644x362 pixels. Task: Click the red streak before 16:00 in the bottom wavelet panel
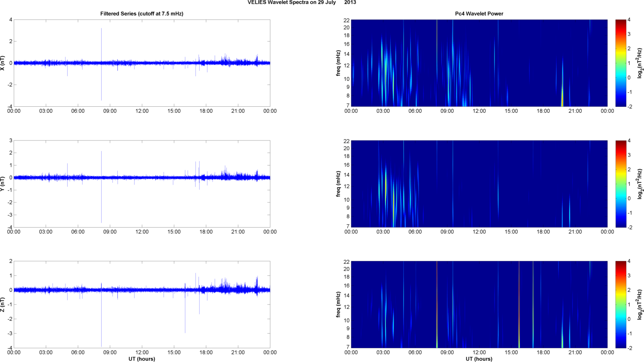click(x=519, y=305)
